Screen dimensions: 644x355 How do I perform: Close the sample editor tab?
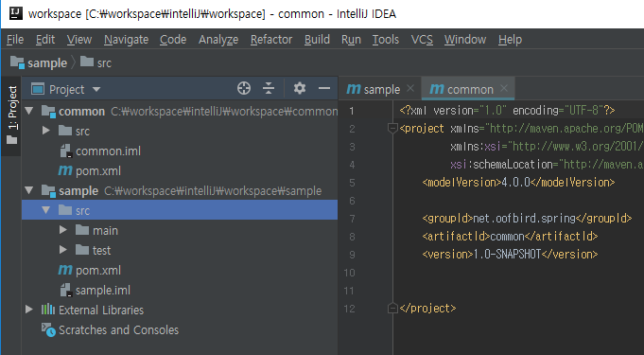(409, 88)
